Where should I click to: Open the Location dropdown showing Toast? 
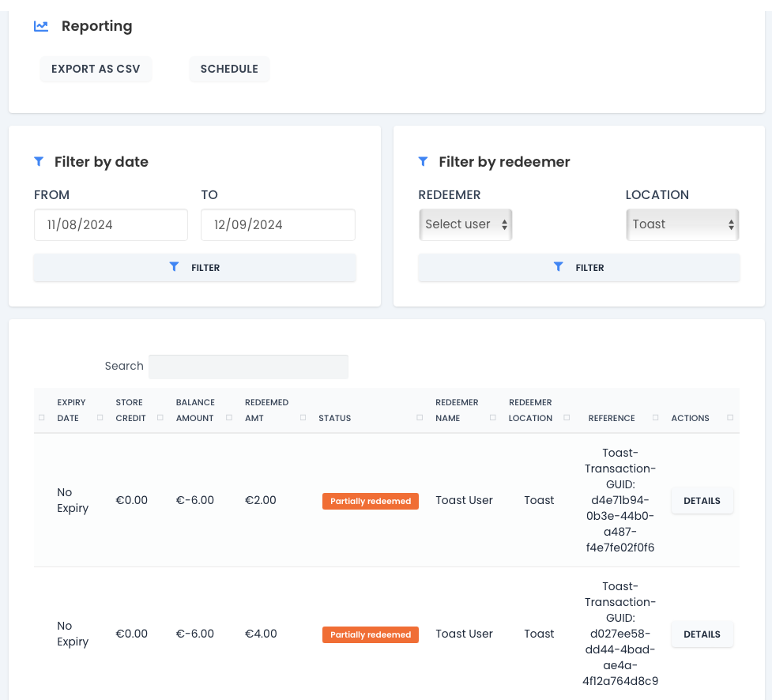tap(682, 224)
